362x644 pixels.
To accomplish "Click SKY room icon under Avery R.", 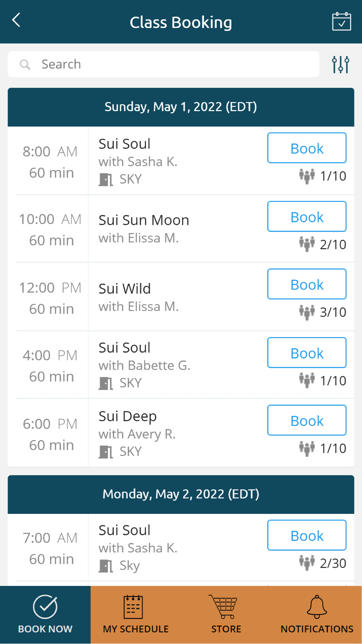I will (x=106, y=452).
